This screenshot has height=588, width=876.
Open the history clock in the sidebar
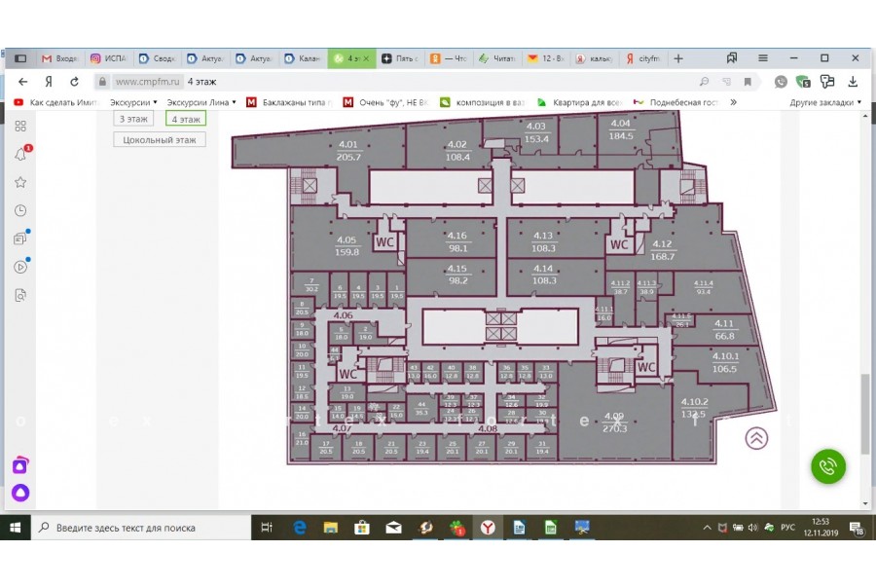coord(20,210)
